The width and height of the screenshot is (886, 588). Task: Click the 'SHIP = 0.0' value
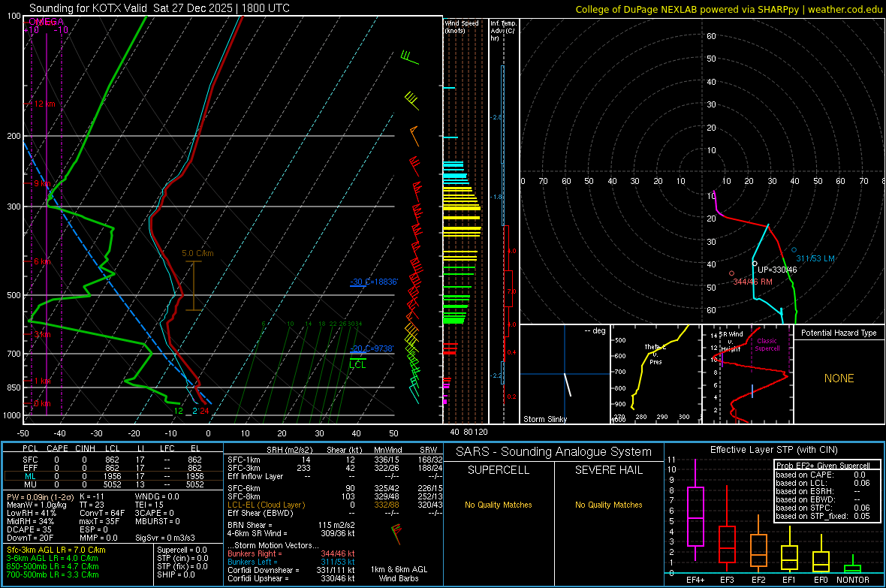coord(176,574)
